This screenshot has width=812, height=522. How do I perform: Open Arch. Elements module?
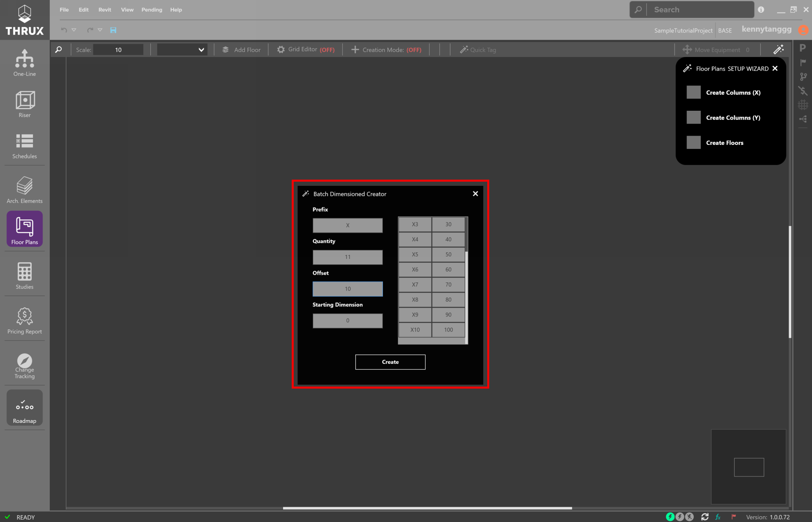tap(24, 190)
